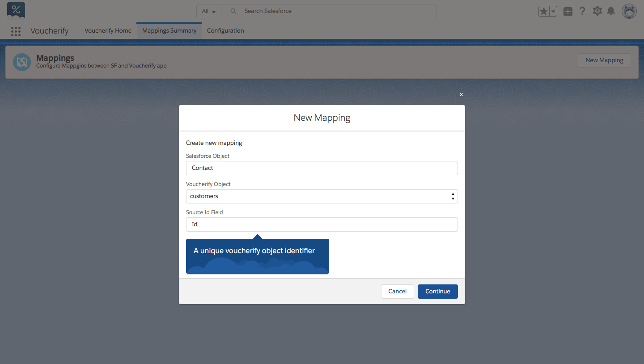Open the notifications bell icon
This screenshot has width=644, height=364.
[x=610, y=11]
